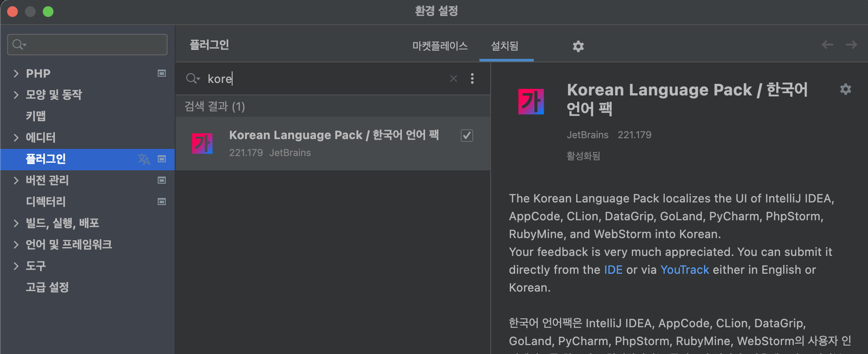
Task: Click project-level icon beside 플러그인
Action: tap(162, 159)
